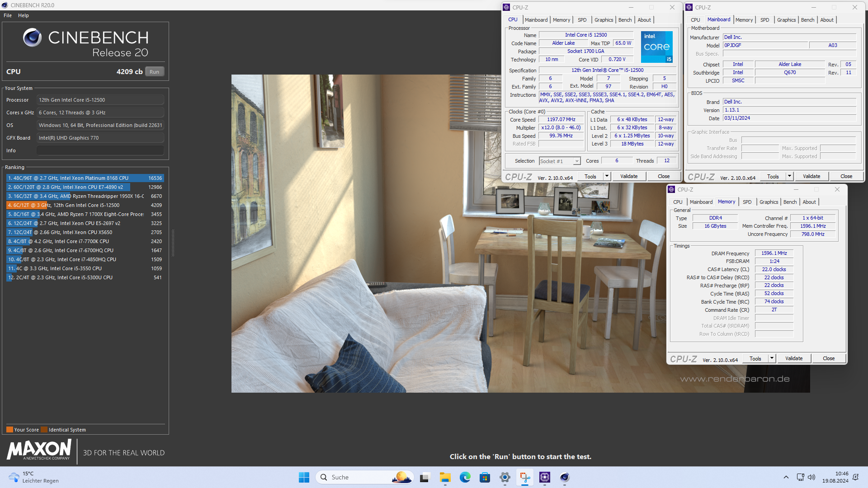Select ranking row Intel Core i7-7700K CPU

point(85,241)
